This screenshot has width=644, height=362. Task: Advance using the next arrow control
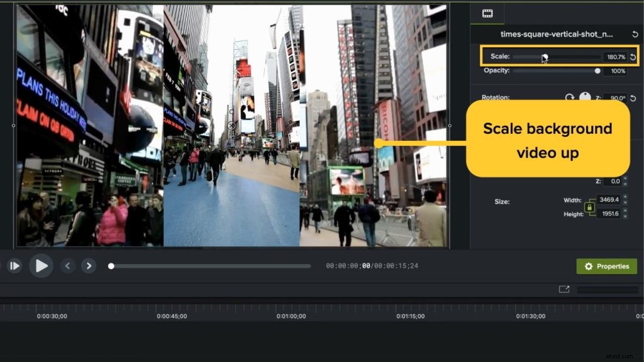pos(88,266)
